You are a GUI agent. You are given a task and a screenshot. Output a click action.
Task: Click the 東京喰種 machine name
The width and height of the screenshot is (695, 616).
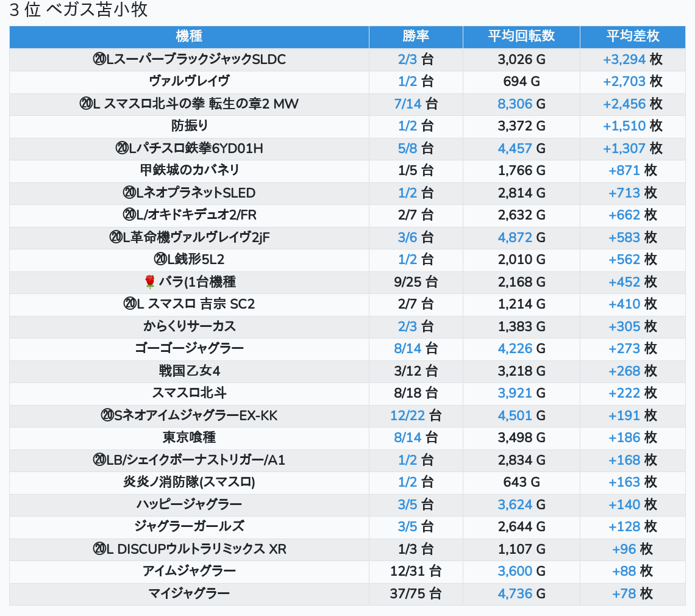(x=189, y=437)
